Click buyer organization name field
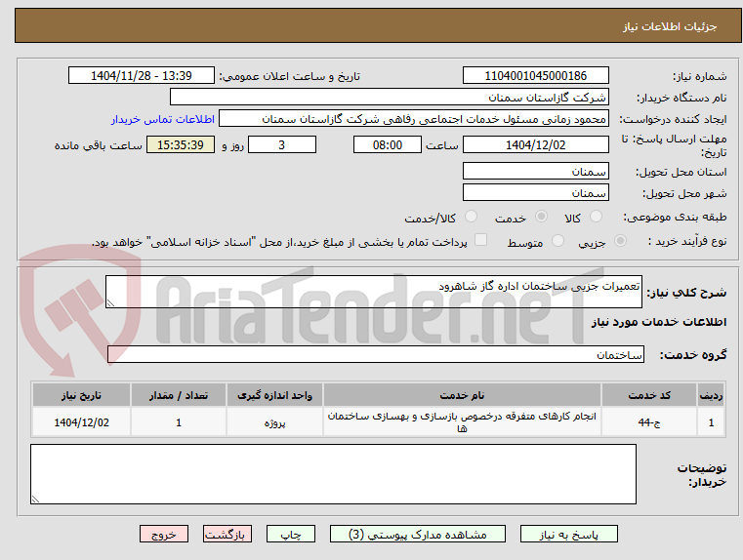Image resolution: width=743 pixels, height=560 pixels. coord(389,98)
